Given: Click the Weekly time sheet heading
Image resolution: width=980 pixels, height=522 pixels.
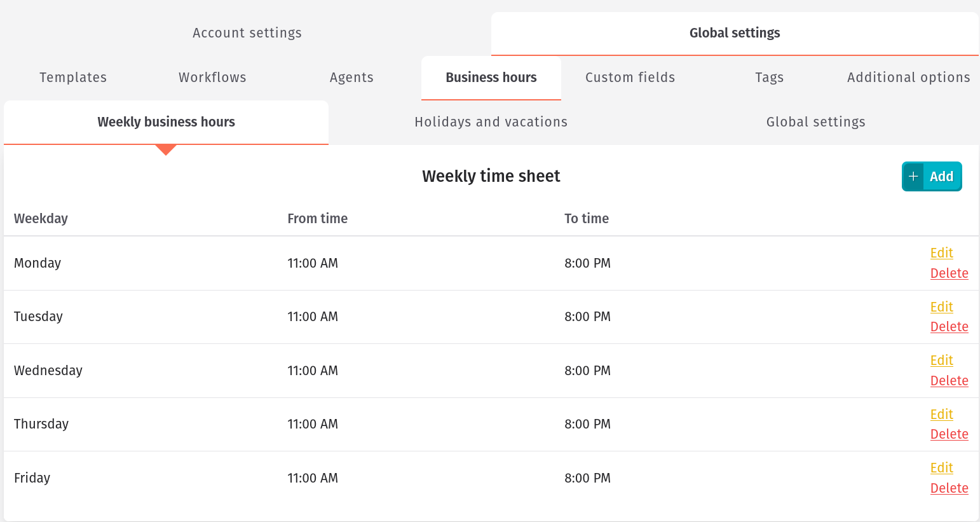Looking at the screenshot, I should 491,176.
